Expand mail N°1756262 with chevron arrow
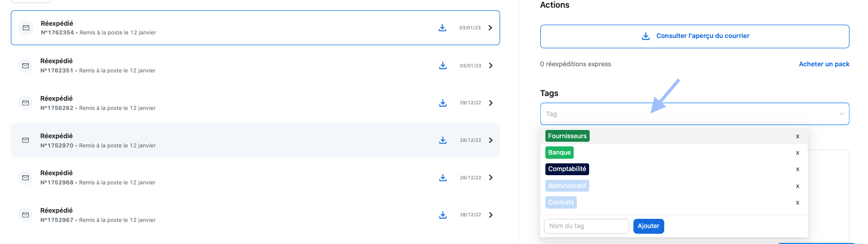 click(x=491, y=103)
